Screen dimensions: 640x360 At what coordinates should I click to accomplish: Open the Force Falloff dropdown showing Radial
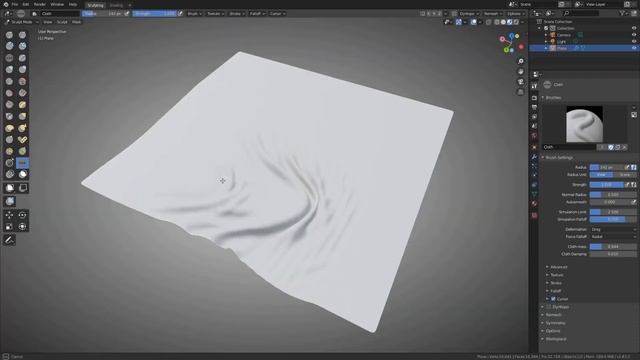coord(613,237)
